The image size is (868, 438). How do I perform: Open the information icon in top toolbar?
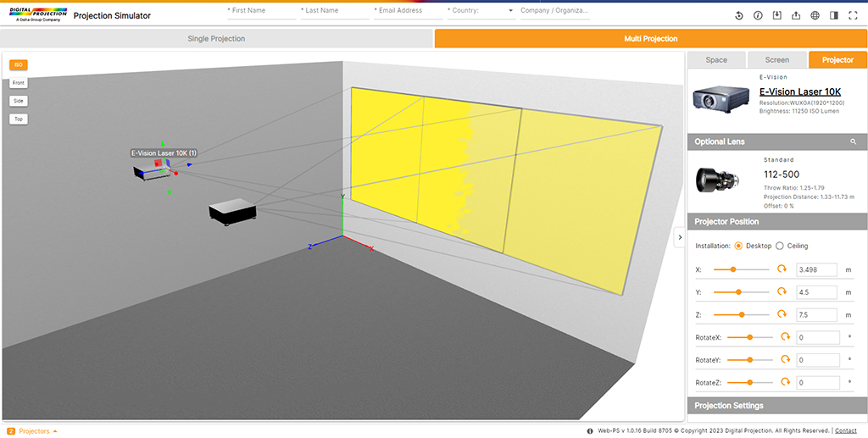[x=758, y=15]
